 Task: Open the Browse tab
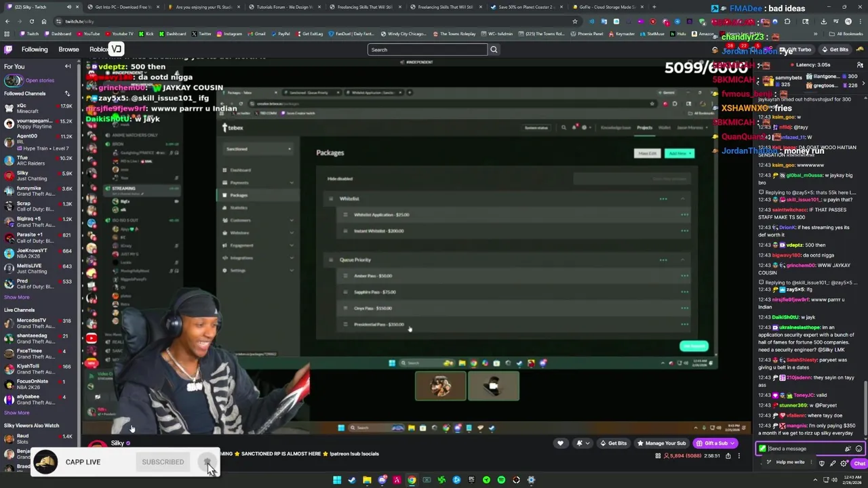68,49
